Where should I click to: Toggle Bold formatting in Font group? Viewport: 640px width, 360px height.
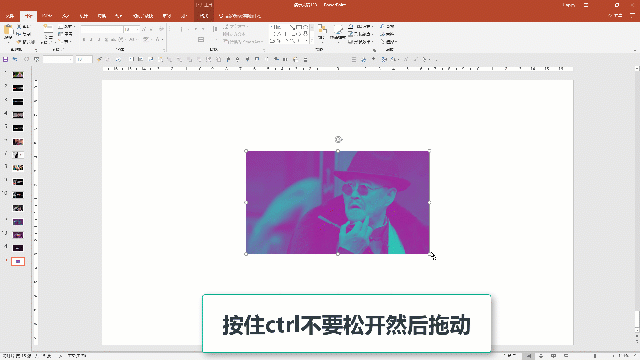pyautogui.click(x=84, y=40)
